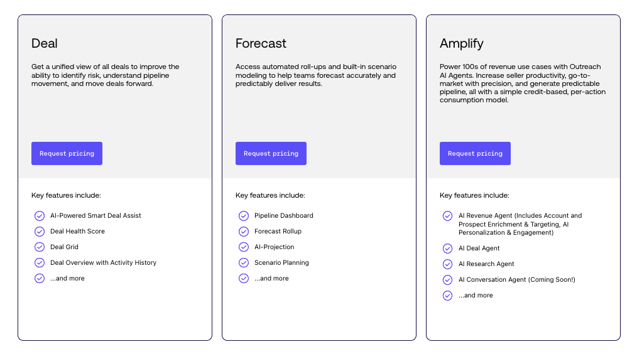Click the Deal card heading

pyautogui.click(x=45, y=44)
